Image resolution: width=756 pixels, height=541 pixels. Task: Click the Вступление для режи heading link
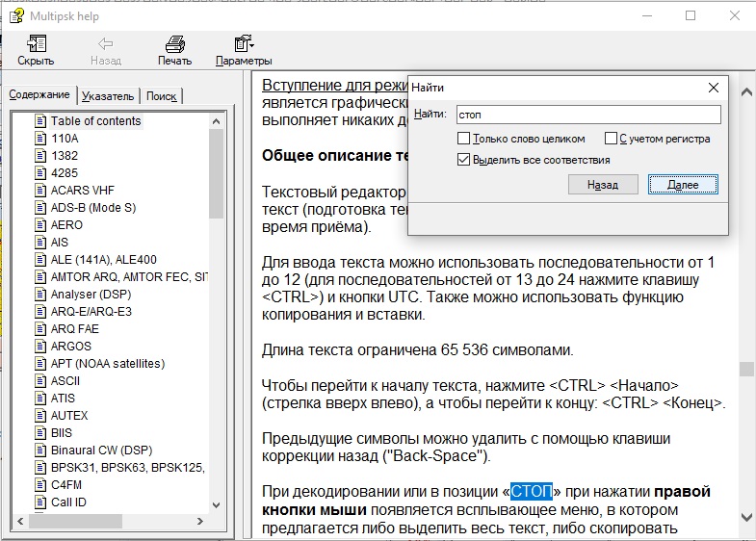pos(334,86)
